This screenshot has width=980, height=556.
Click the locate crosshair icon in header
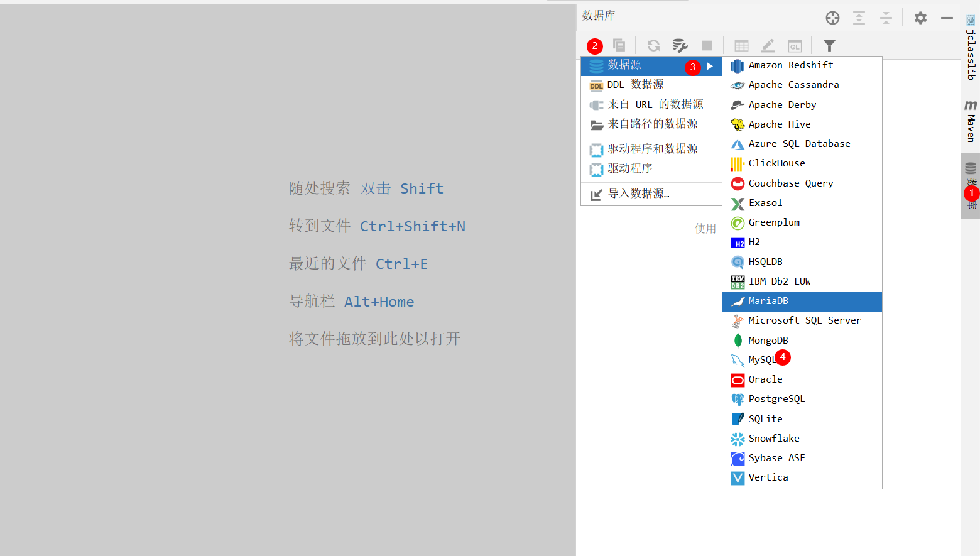click(832, 18)
